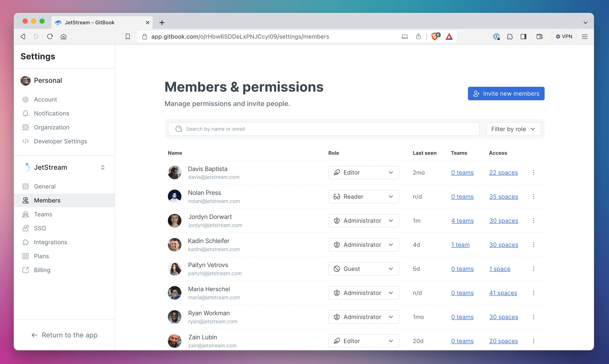The image size is (609, 364).
Task: Open Davis Baptista's 22 spaces link
Action: [503, 173]
